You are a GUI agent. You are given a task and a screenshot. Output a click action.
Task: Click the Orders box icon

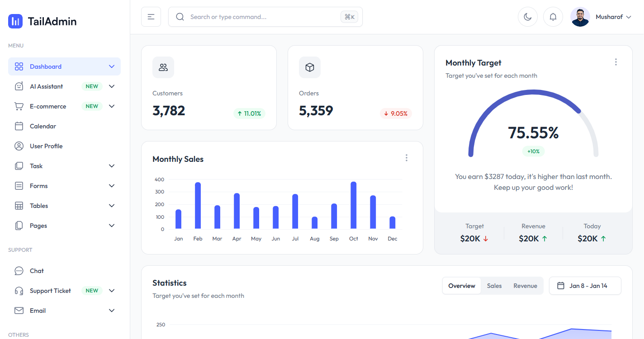[x=310, y=67]
